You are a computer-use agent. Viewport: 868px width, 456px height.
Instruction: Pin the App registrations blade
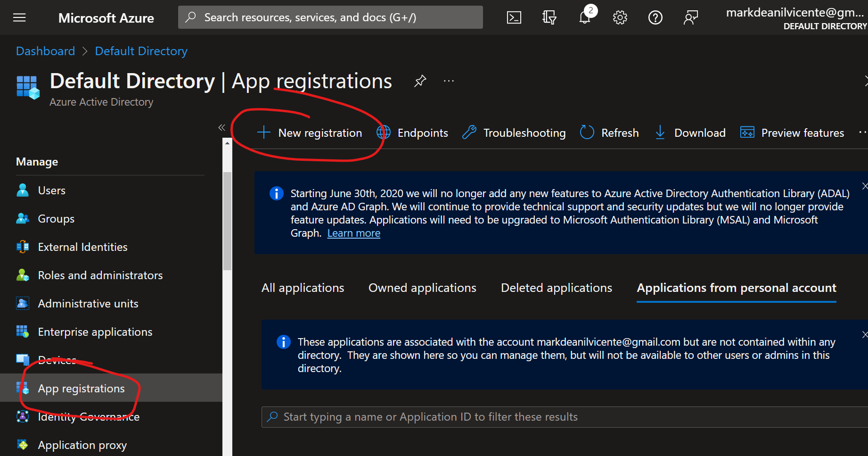click(420, 81)
